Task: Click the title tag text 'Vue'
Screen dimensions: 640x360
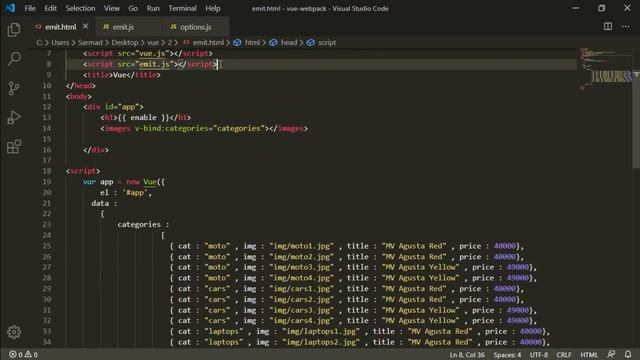Action: click(120, 75)
